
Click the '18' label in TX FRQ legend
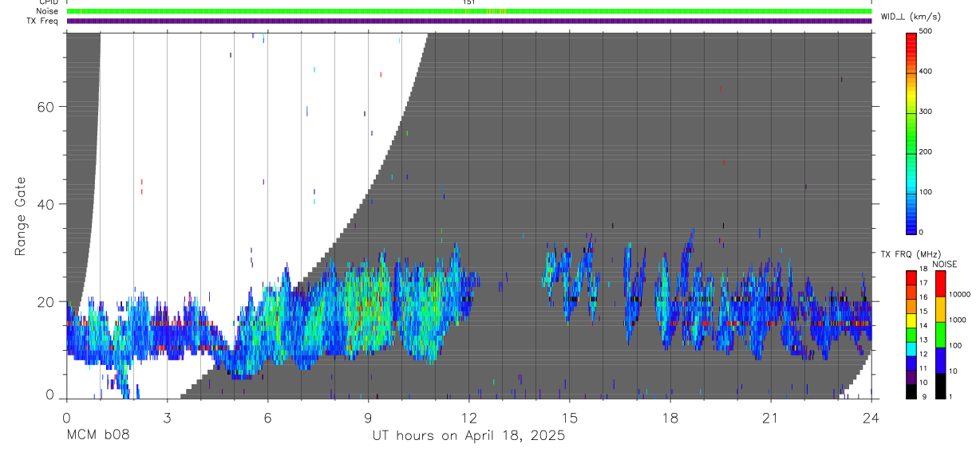click(x=923, y=269)
